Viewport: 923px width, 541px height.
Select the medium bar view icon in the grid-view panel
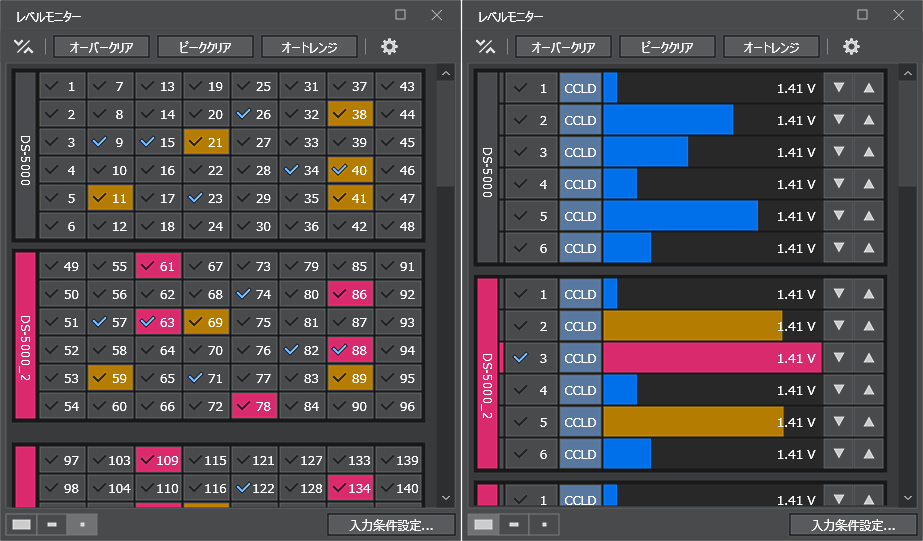tap(51, 524)
